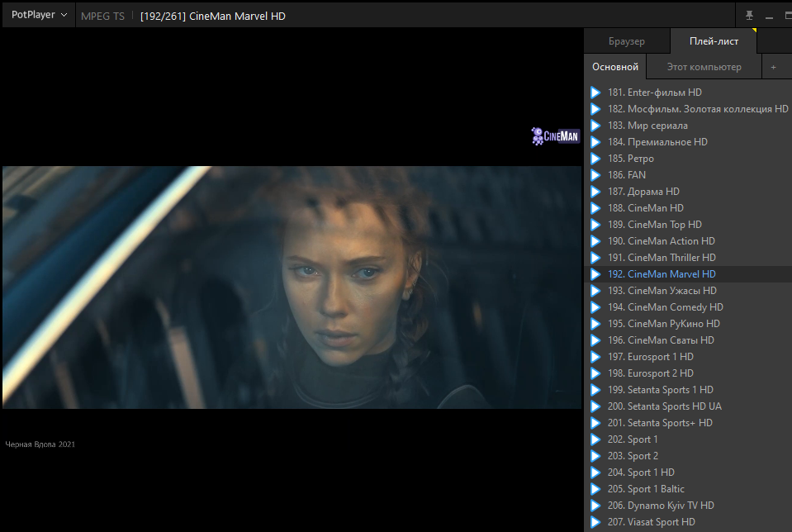Click the play icon beside CineMan Top HD

(x=595, y=225)
